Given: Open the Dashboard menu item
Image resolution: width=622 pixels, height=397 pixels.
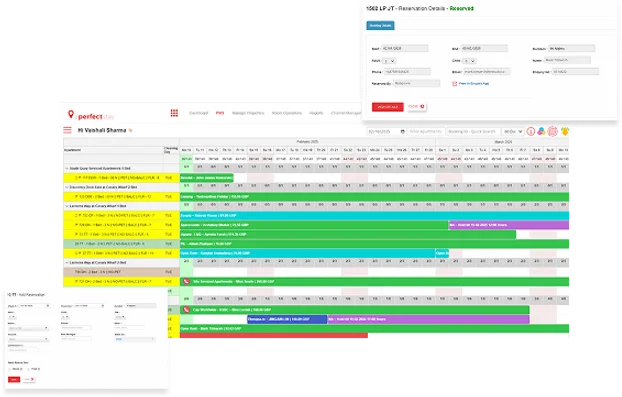Looking at the screenshot, I should (x=199, y=113).
